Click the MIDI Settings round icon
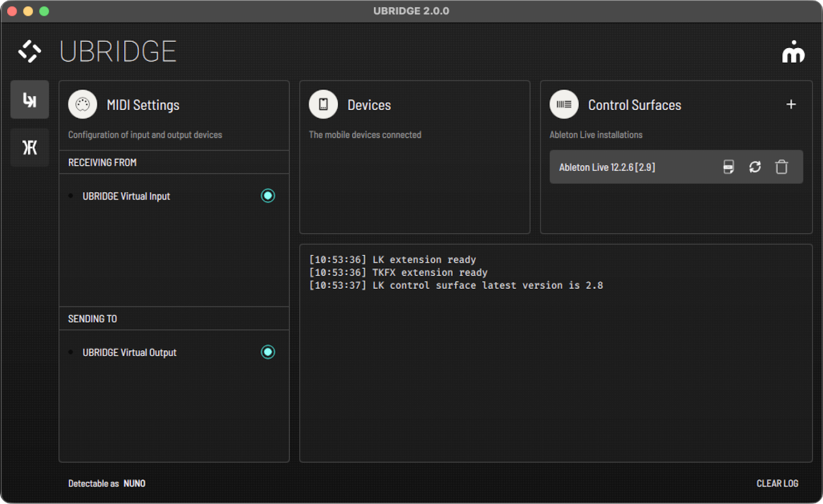The width and height of the screenshot is (823, 504). coord(83,104)
